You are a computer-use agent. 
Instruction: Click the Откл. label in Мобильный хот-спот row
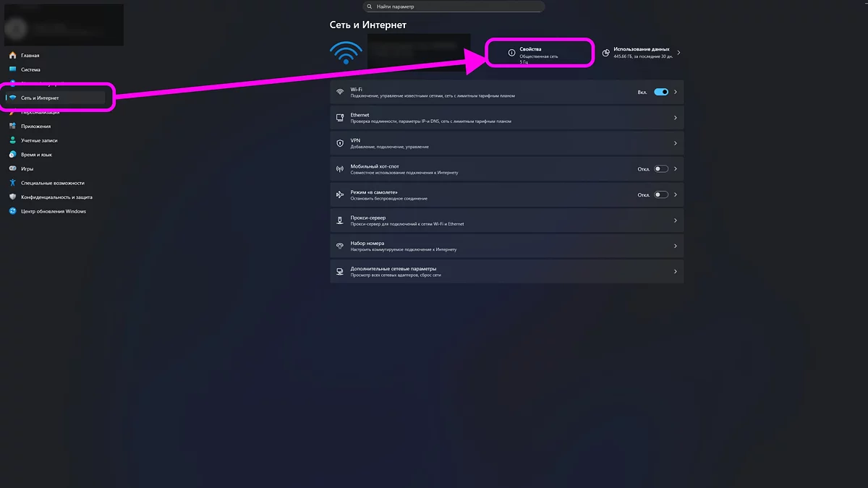643,169
